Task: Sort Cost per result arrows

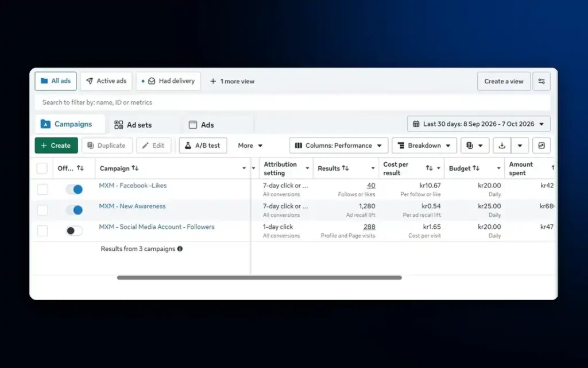Action: tap(429, 168)
